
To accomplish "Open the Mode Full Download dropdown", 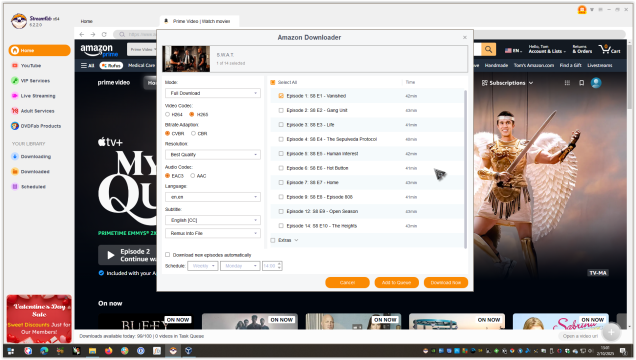I will coord(213,93).
